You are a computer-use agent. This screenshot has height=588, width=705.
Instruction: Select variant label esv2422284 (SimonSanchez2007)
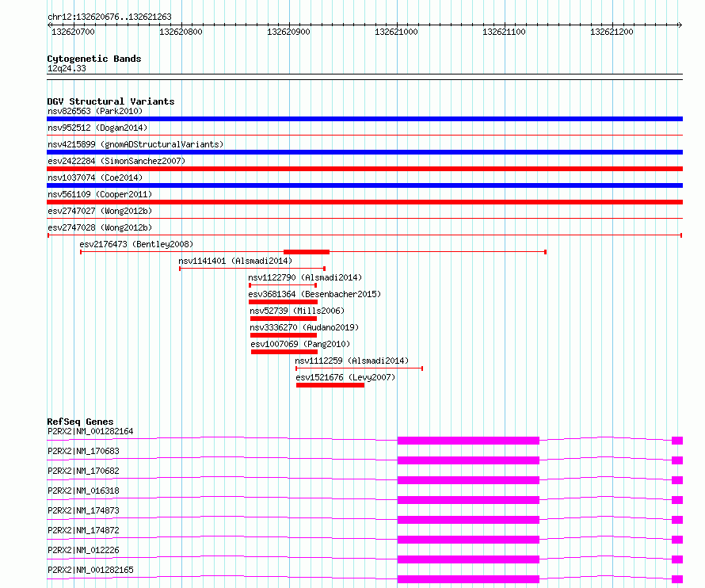tap(116, 161)
